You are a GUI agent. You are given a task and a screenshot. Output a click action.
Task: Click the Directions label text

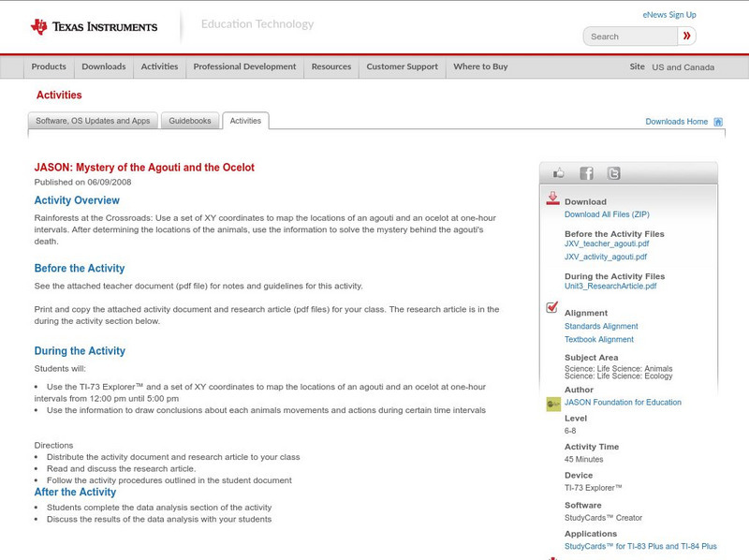tap(53, 446)
